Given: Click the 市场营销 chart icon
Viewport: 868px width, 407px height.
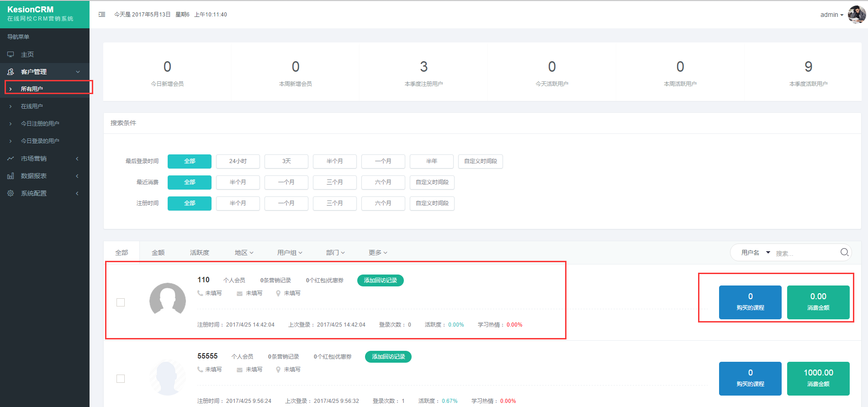Looking at the screenshot, I should [x=11, y=159].
